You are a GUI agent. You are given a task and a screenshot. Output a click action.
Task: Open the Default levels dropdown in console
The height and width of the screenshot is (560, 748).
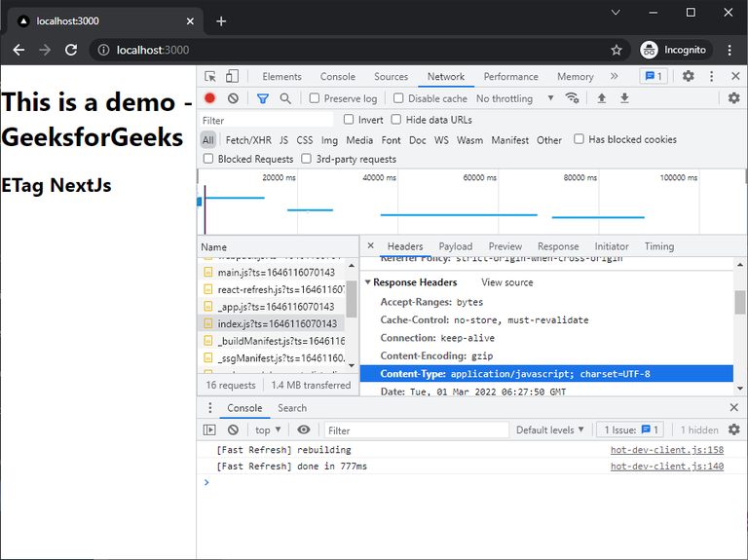(550, 429)
